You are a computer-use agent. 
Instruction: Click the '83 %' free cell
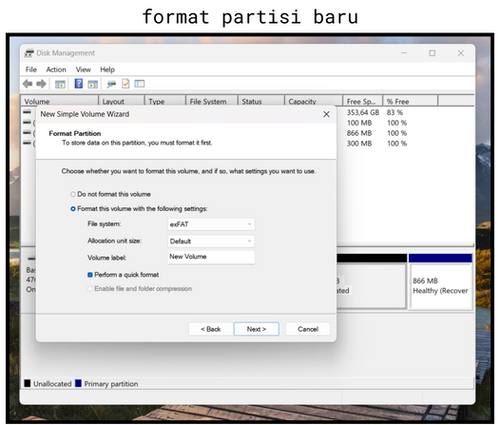pos(395,112)
